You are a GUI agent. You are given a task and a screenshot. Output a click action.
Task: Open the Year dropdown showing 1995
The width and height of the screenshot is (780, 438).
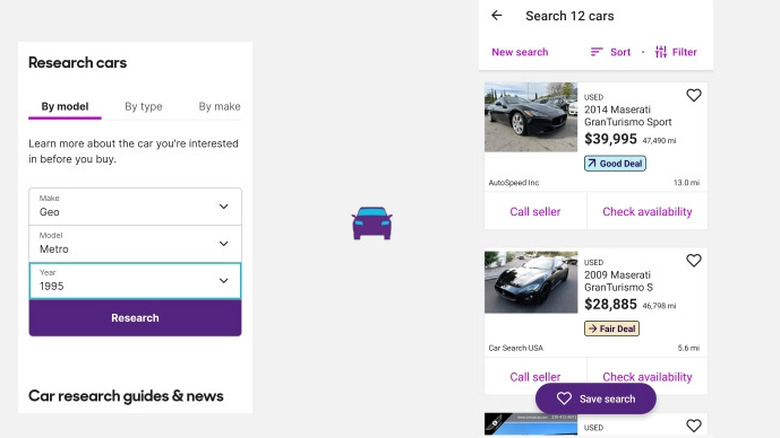[x=135, y=280]
